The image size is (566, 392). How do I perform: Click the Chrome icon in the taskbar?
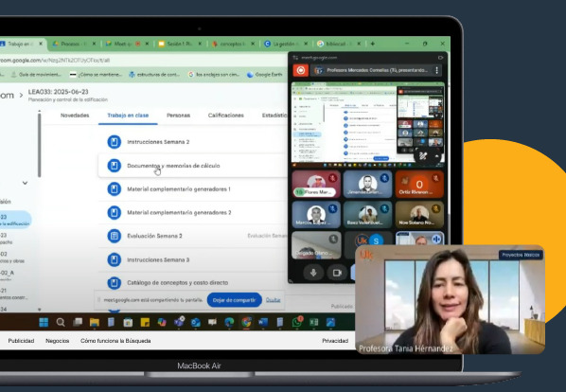(x=246, y=322)
